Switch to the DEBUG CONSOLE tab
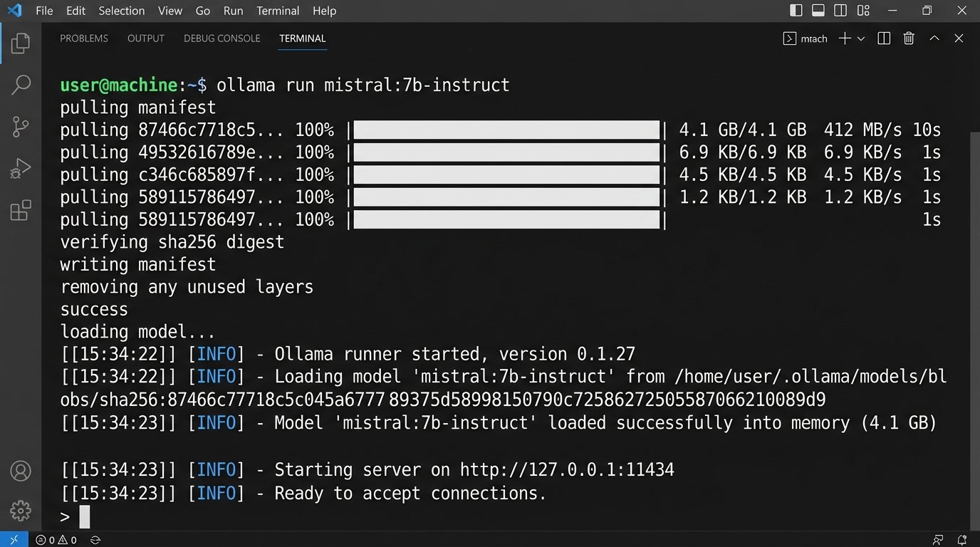This screenshot has height=547, width=980. (x=221, y=38)
